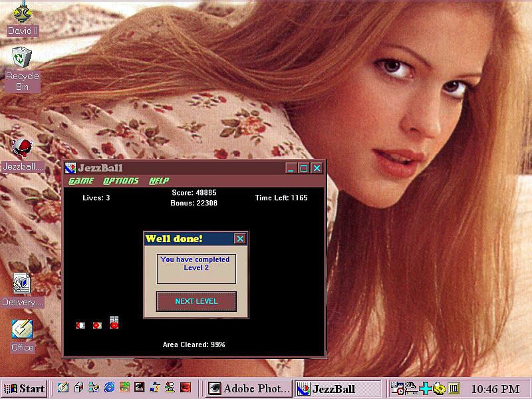Launch Internet Explorer from quick launch

pos(109,388)
